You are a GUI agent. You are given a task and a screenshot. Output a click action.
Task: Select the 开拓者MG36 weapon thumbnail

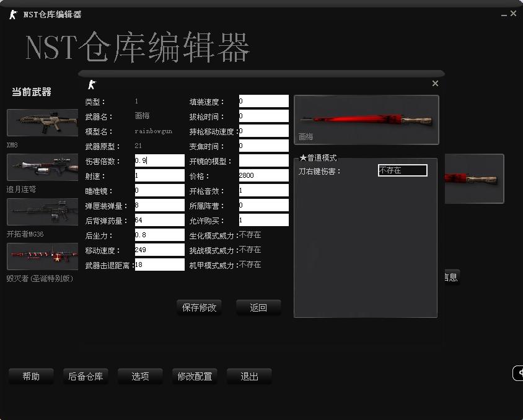point(42,212)
